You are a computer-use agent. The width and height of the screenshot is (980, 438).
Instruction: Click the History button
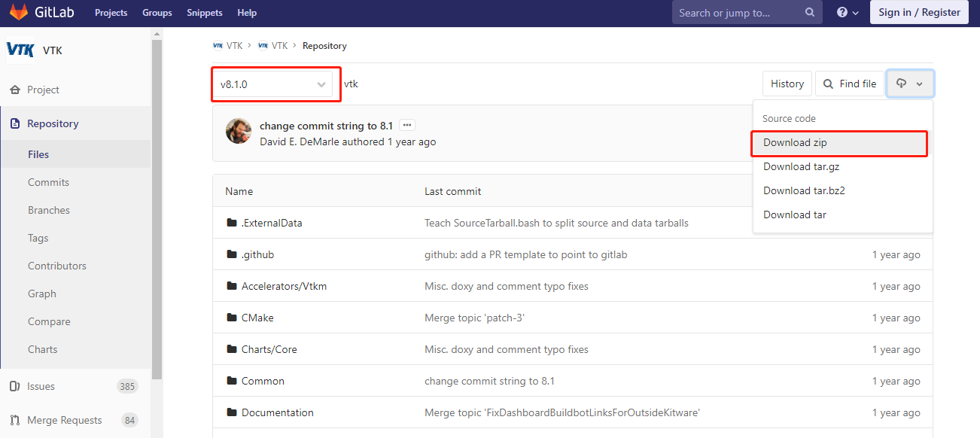[787, 84]
